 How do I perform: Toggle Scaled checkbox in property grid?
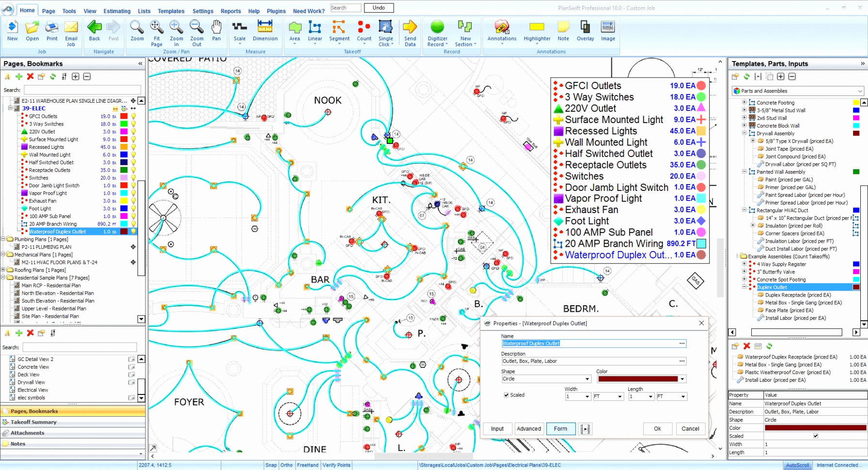click(x=816, y=436)
